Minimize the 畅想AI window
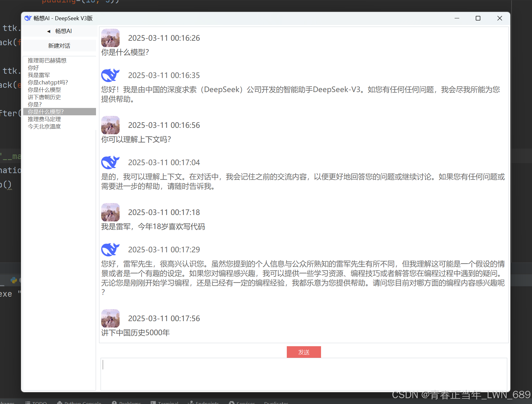532x404 pixels. pyautogui.click(x=457, y=18)
